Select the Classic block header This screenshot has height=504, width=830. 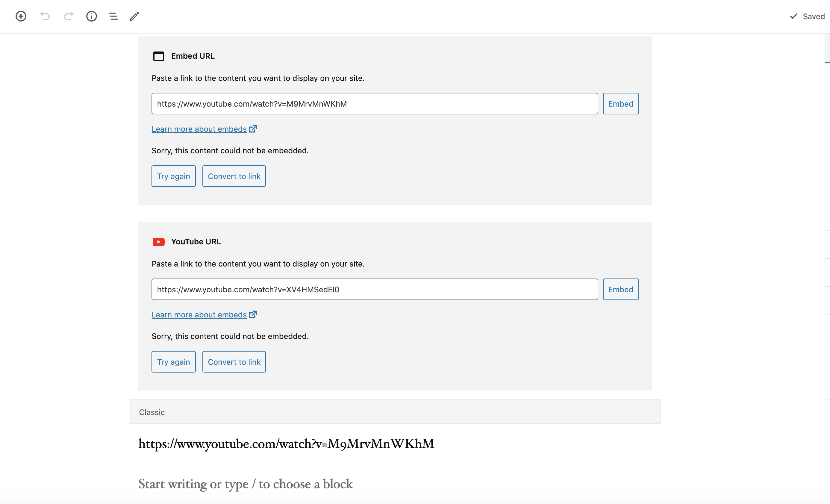click(x=395, y=412)
